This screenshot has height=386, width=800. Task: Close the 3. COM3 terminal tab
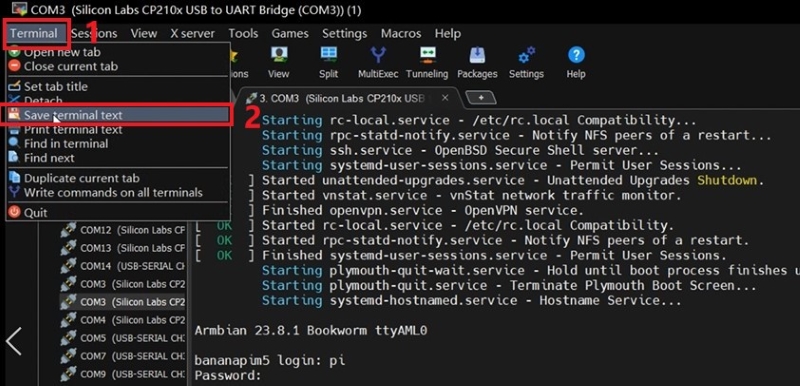tap(445, 98)
